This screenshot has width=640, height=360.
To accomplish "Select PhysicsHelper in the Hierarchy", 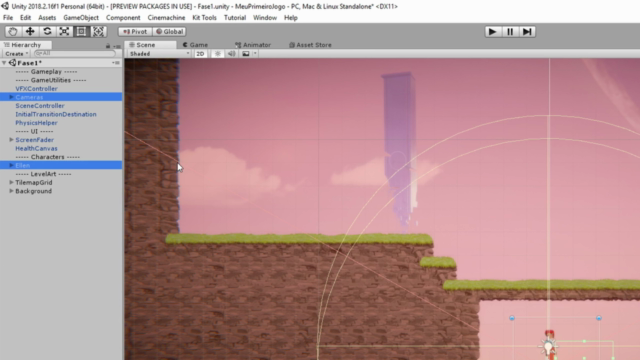I will point(36,123).
